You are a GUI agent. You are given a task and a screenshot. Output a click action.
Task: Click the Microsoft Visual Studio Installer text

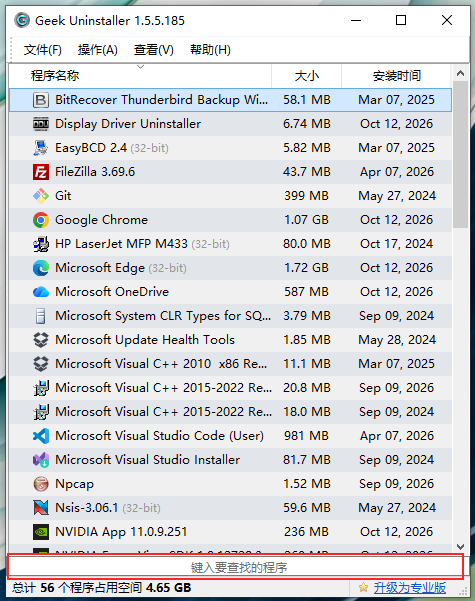pyautogui.click(x=148, y=460)
